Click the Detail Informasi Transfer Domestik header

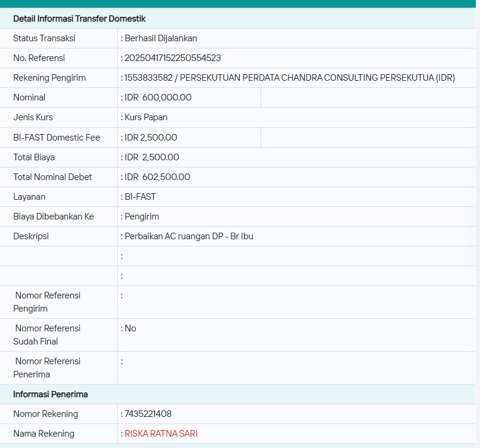pos(80,19)
